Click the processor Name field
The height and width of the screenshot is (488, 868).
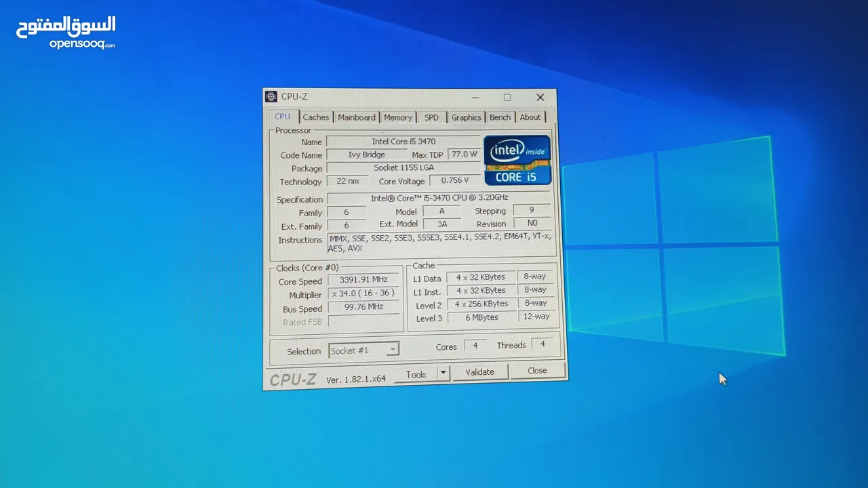click(403, 142)
